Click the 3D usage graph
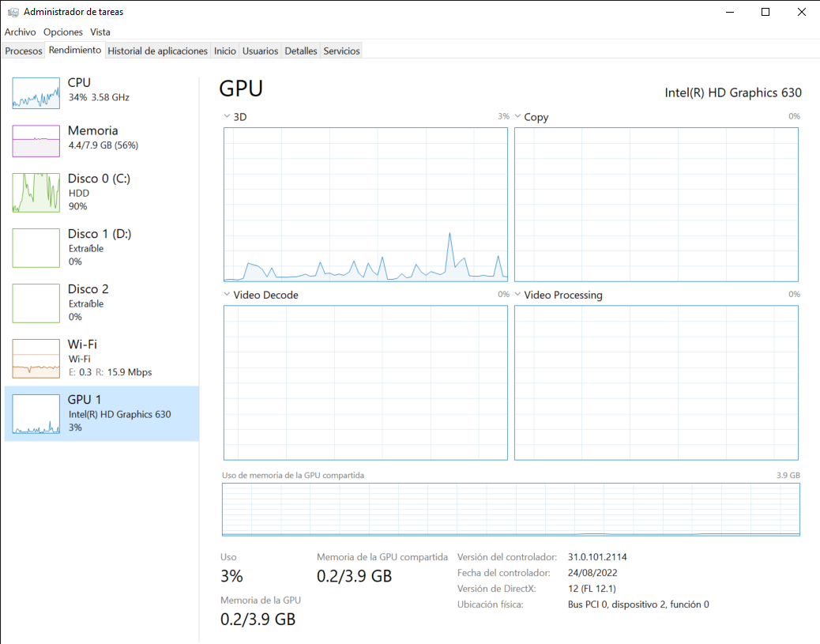The height and width of the screenshot is (644, 820). pos(366,205)
